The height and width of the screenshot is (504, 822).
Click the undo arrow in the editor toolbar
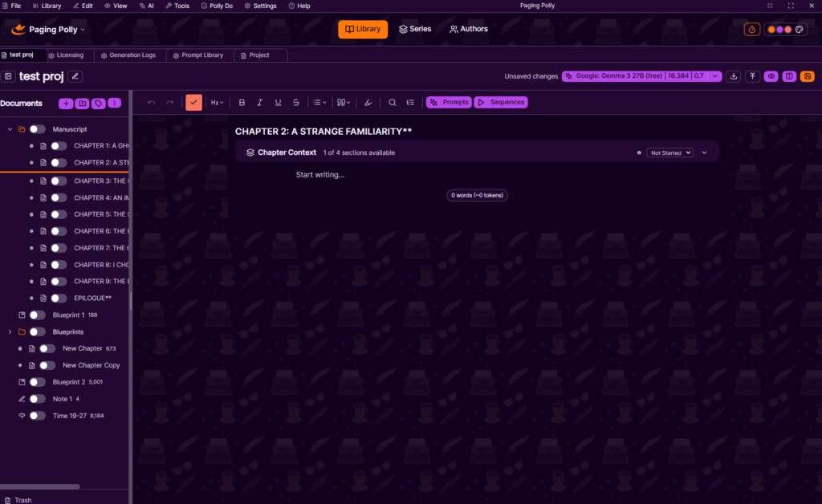point(151,102)
